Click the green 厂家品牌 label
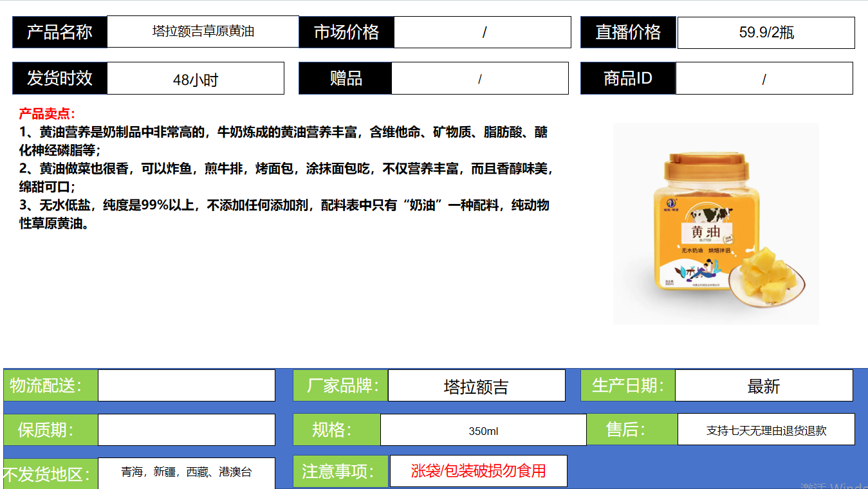 pos(340,385)
